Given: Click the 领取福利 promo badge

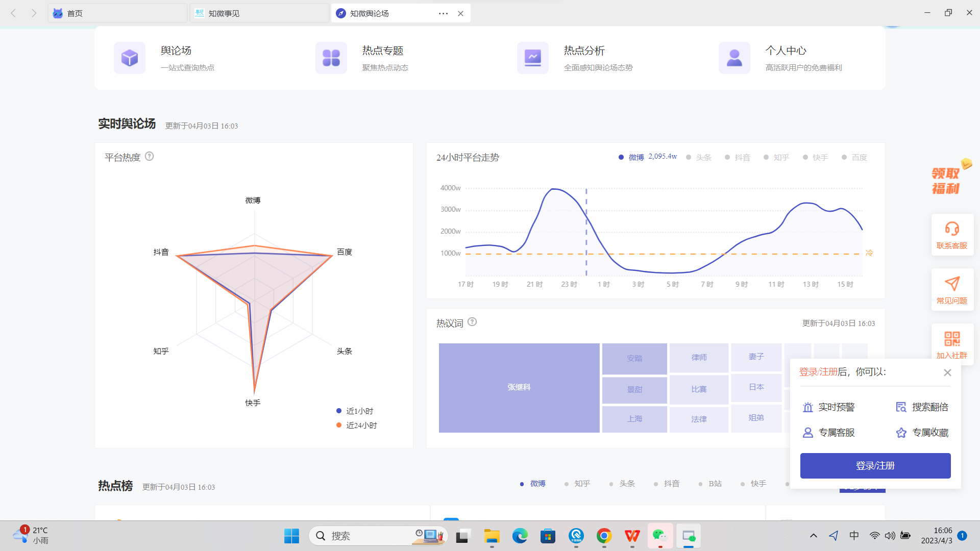Looking at the screenshot, I should point(950,178).
